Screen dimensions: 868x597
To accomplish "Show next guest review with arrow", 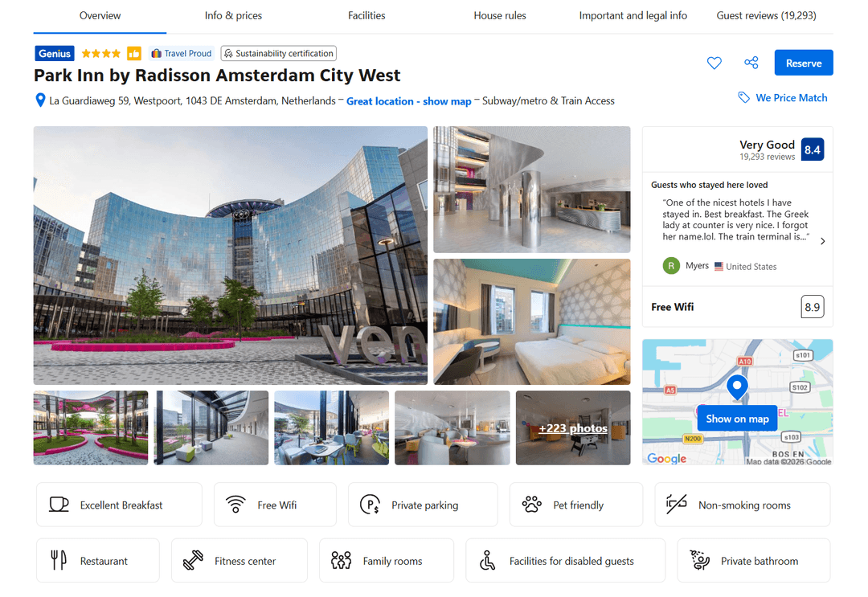I will pos(823,241).
